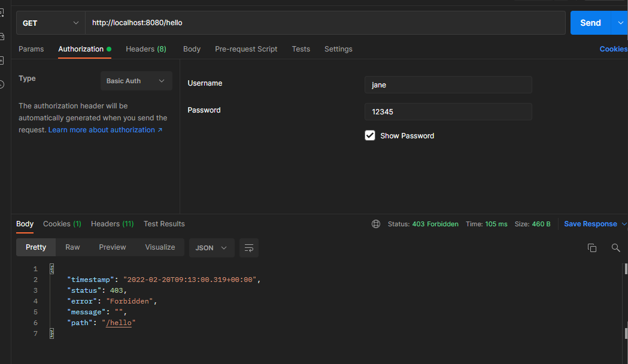Select the response Body tab
628x364 pixels.
pos(25,224)
